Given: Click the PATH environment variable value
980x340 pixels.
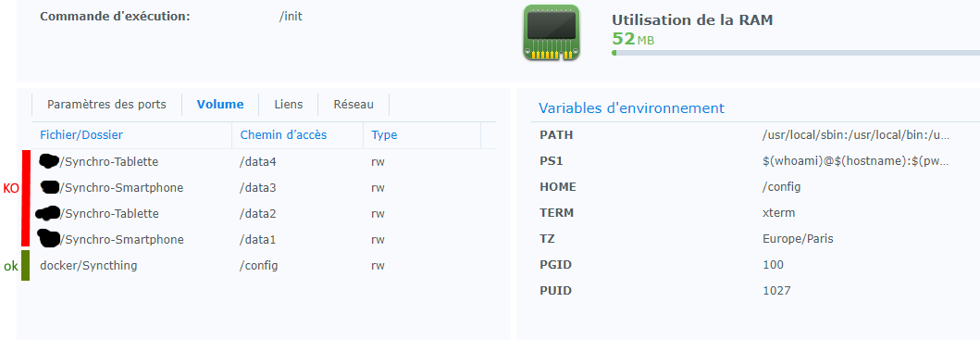Looking at the screenshot, I should (x=856, y=135).
